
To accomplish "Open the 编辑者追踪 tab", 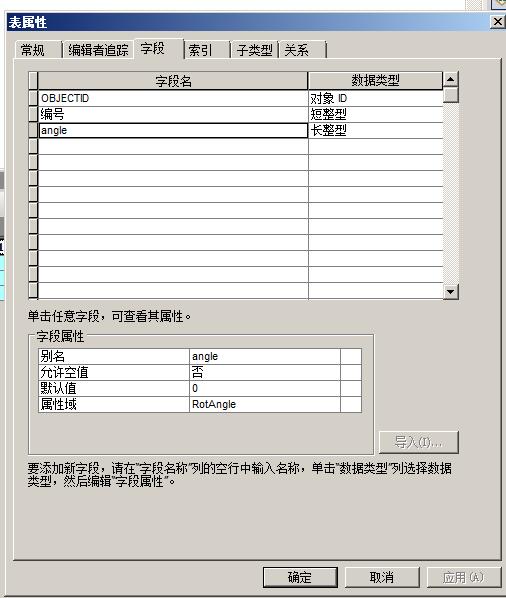I will click(x=98, y=50).
